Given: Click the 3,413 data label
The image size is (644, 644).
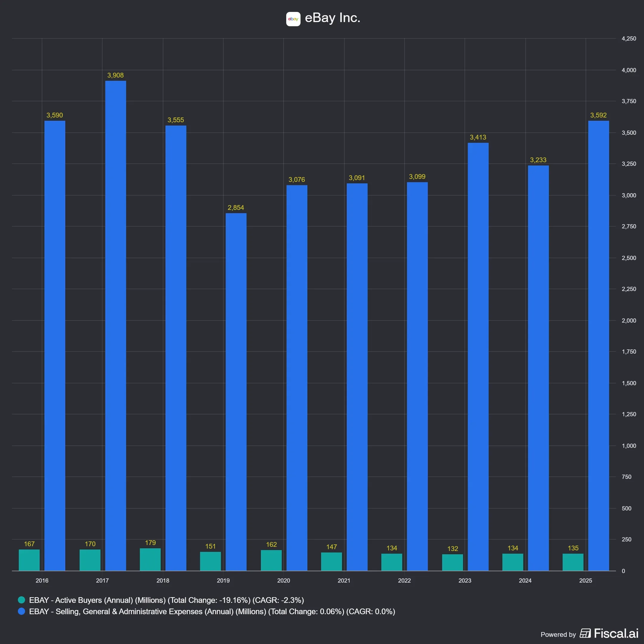Looking at the screenshot, I should [x=478, y=137].
